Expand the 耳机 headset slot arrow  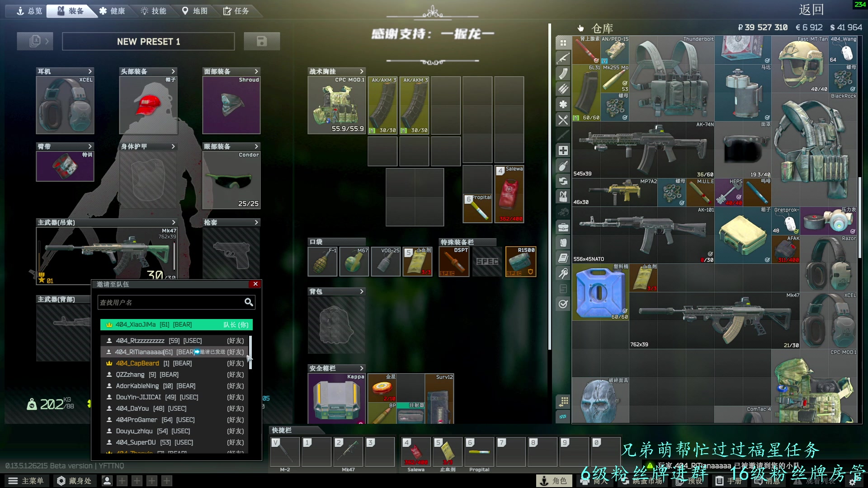coord(90,71)
